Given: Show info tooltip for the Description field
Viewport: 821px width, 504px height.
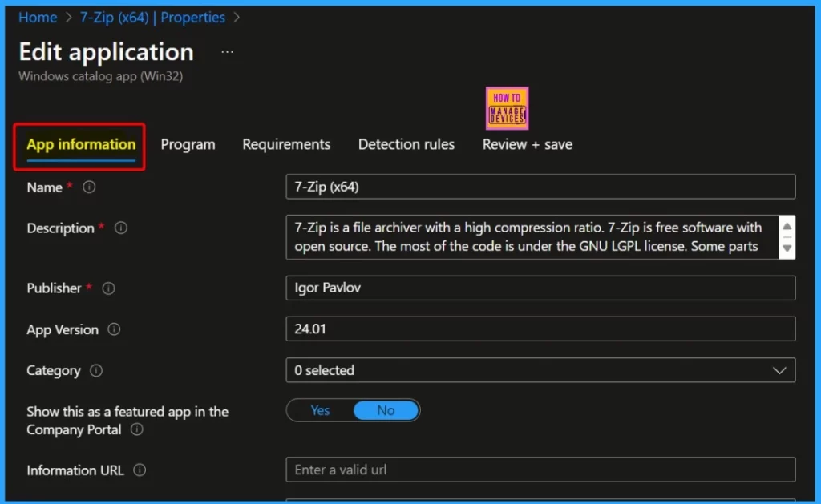Looking at the screenshot, I should pyautogui.click(x=121, y=228).
